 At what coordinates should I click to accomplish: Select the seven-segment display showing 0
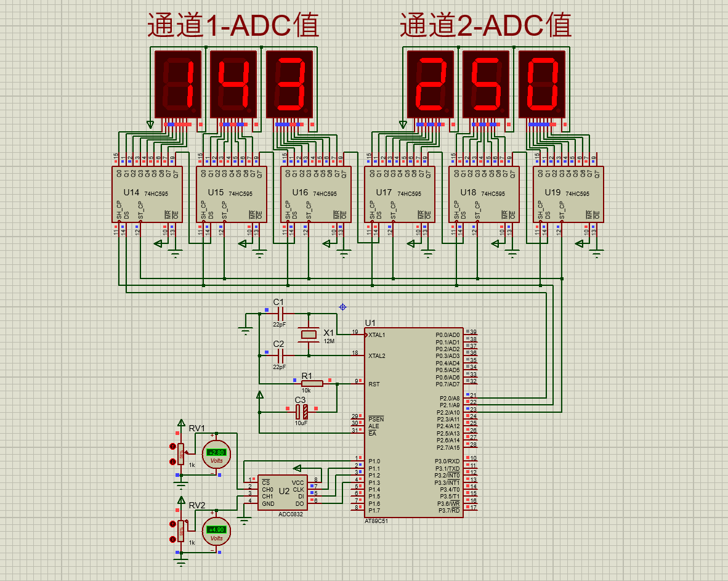pos(541,85)
